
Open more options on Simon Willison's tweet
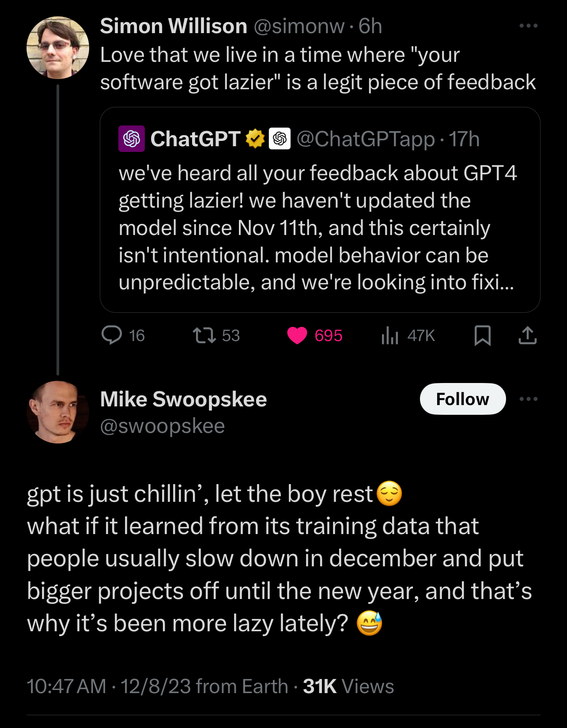tap(528, 26)
